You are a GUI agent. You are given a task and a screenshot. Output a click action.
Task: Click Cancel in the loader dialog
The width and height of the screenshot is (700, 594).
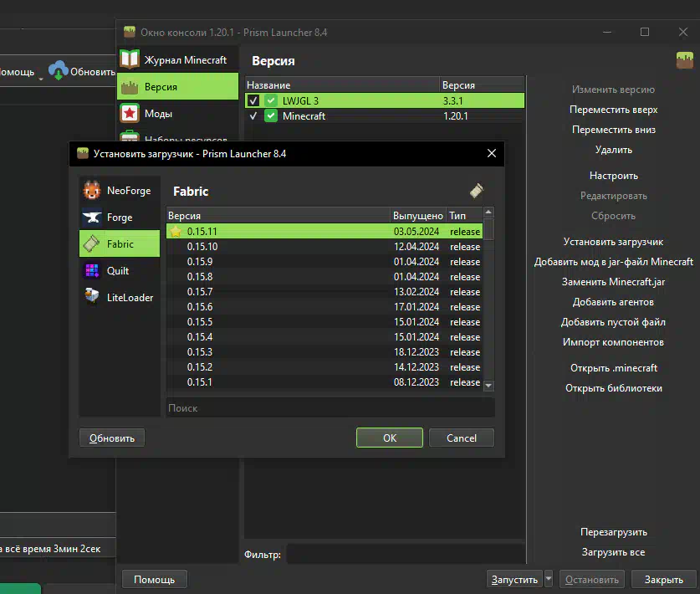click(x=461, y=438)
